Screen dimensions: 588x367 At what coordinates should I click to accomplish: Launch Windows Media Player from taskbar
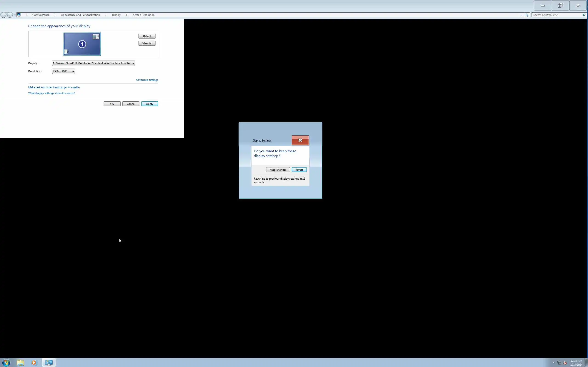pyautogui.click(x=34, y=363)
